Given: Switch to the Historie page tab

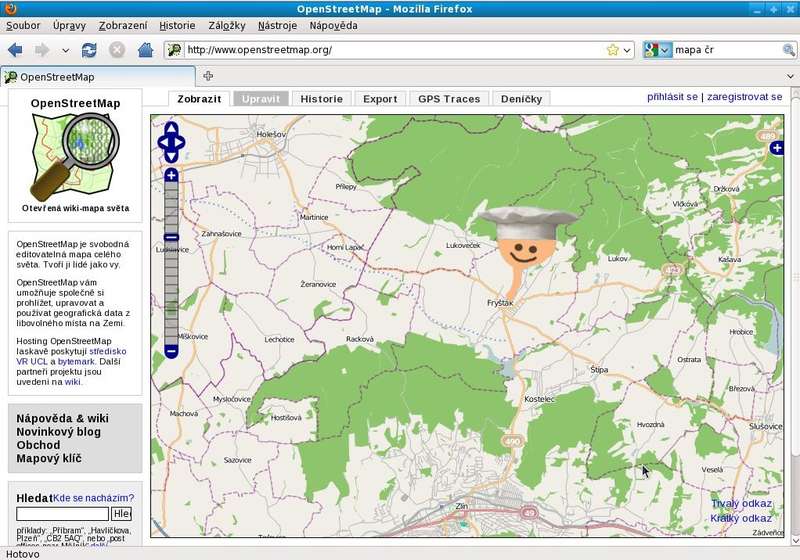Looking at the screenshot, I should pyautogui.click(x=321, y=99).
